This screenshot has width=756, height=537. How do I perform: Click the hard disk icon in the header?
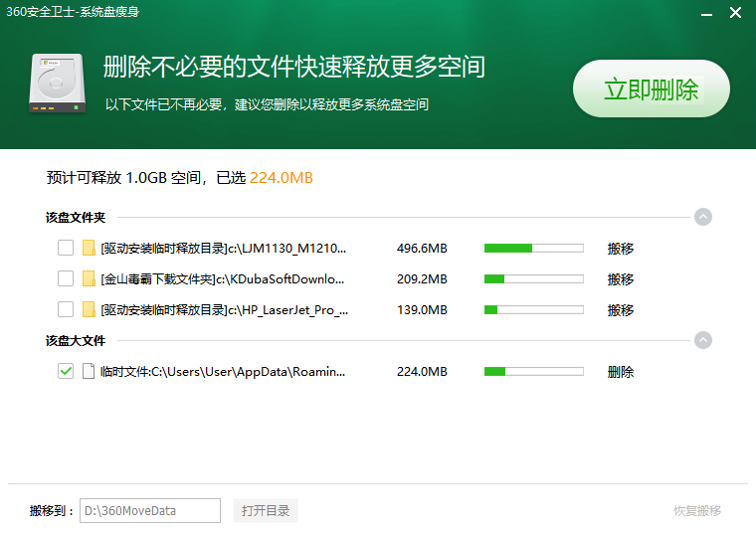(57, 84)
